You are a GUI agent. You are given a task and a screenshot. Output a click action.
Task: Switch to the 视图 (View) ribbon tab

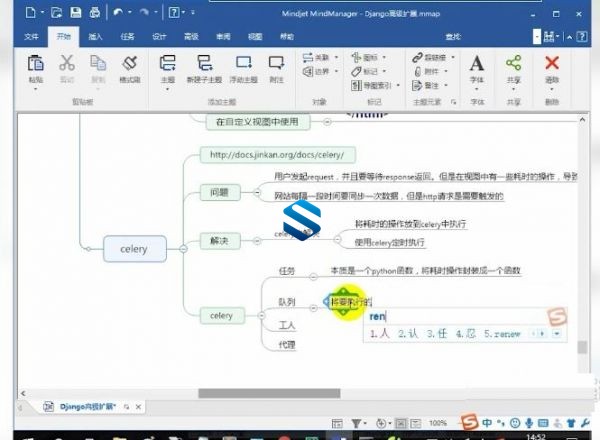255,37
